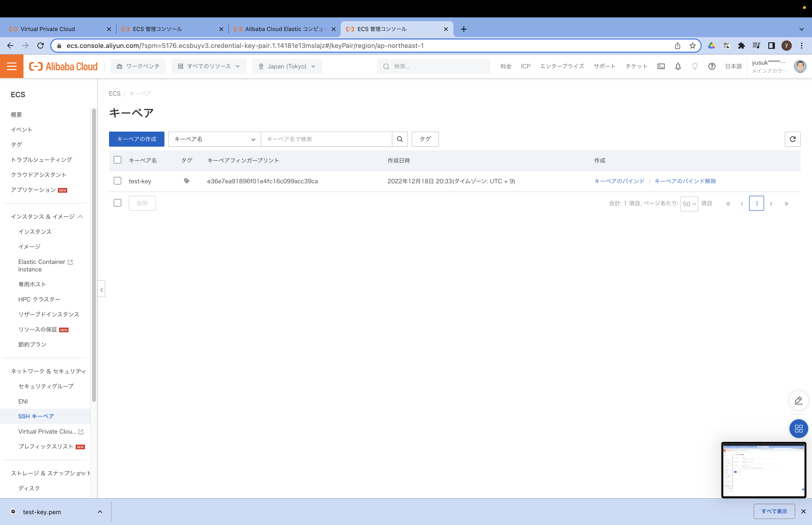812x525 pixels.
Task: Tick the checkbox beside the 削除 button
Action: point(117,203)
